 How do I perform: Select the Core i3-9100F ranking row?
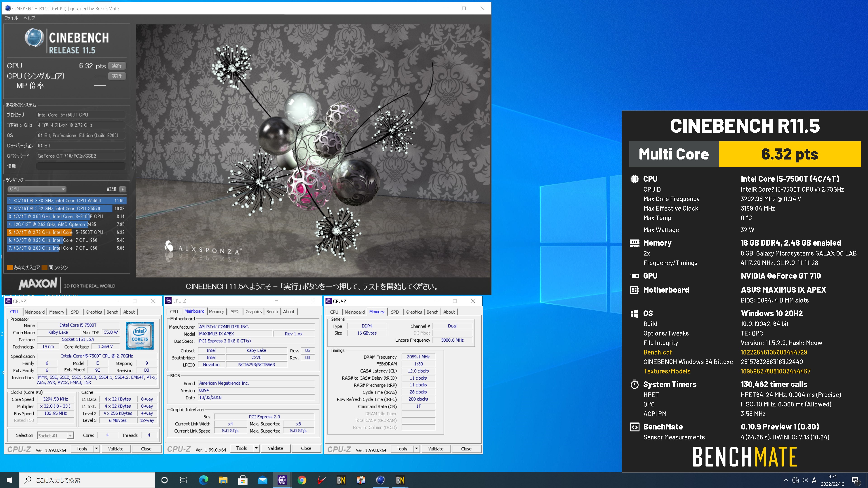point(67,216)
